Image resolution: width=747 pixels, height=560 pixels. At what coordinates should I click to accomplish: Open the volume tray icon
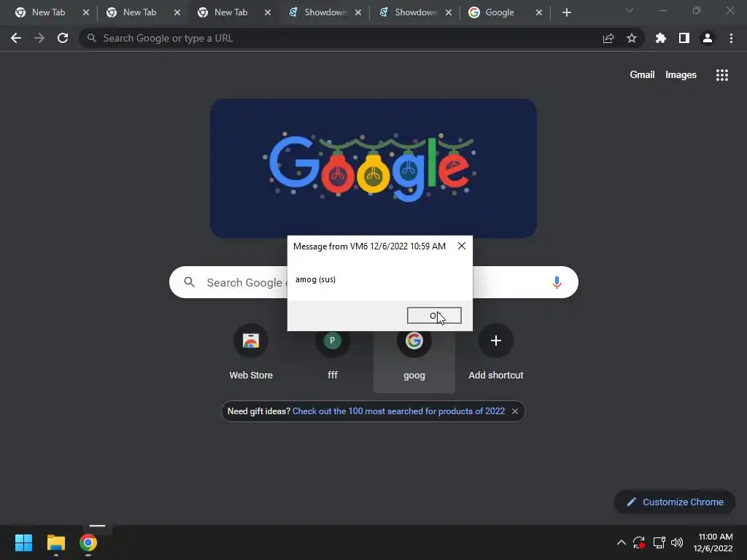point(676,542)
